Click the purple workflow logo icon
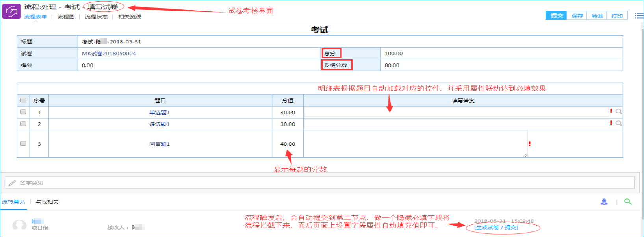Screen dimensions: 644x237 point(11,11)
